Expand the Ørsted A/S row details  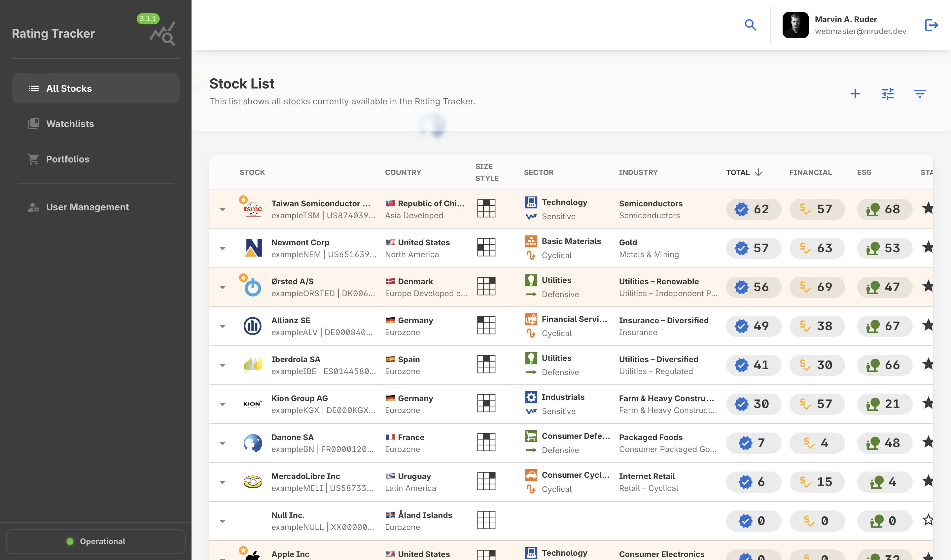coord(223,288)
